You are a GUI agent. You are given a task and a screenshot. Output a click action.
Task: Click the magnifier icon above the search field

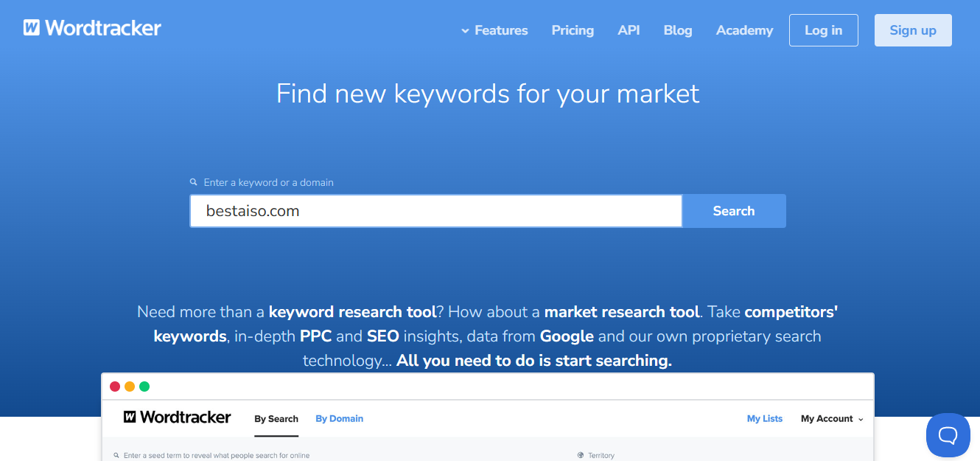point(194,182)
